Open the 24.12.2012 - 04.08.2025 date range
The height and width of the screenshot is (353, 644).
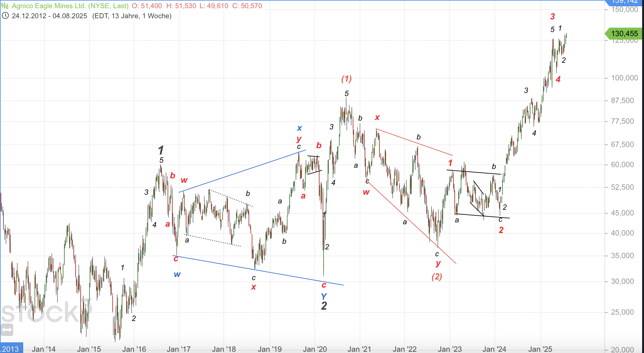49,16
